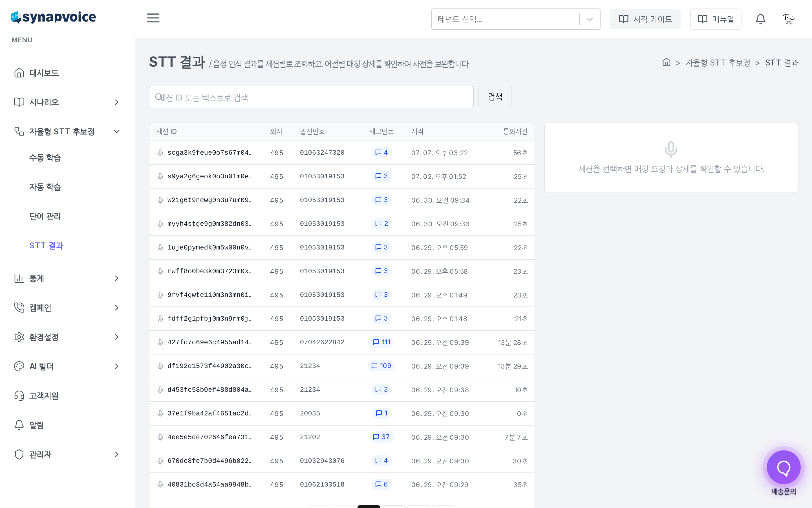Expand the 시나리오 menu chevron
The width and height of the screenshot is (812, 508).
click(117, 102)
